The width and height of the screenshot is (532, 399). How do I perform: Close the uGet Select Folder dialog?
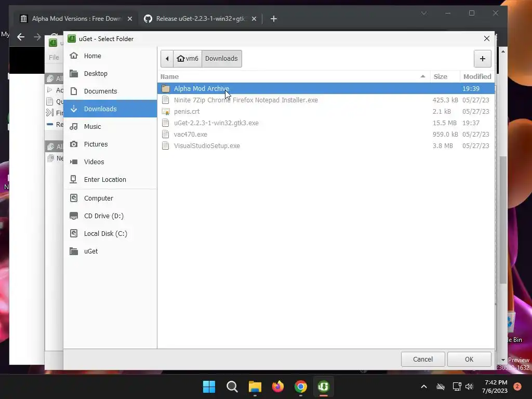coord(486,38)
